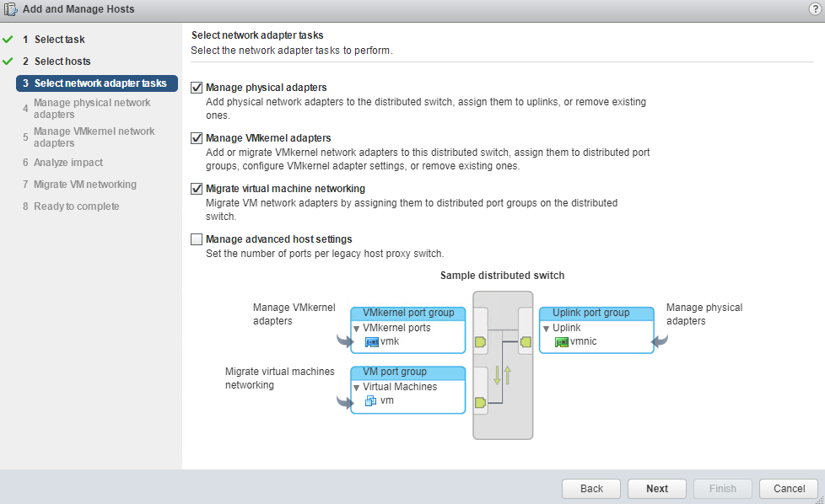Collapse the Uplink tree node
The height and width of the screenshot is (504, 825).
click(x=546, y=328)
